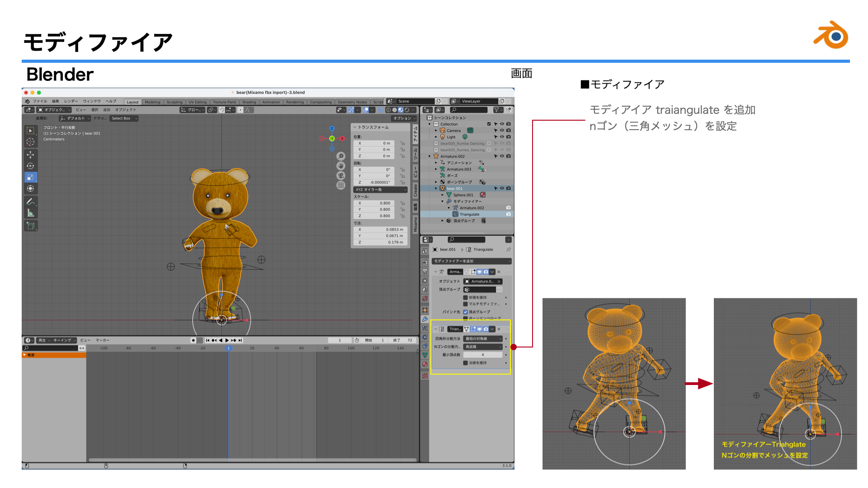Remove the Triangulate modifier with X
Screen dimensions: 868x488
click(x=499, y=329)
